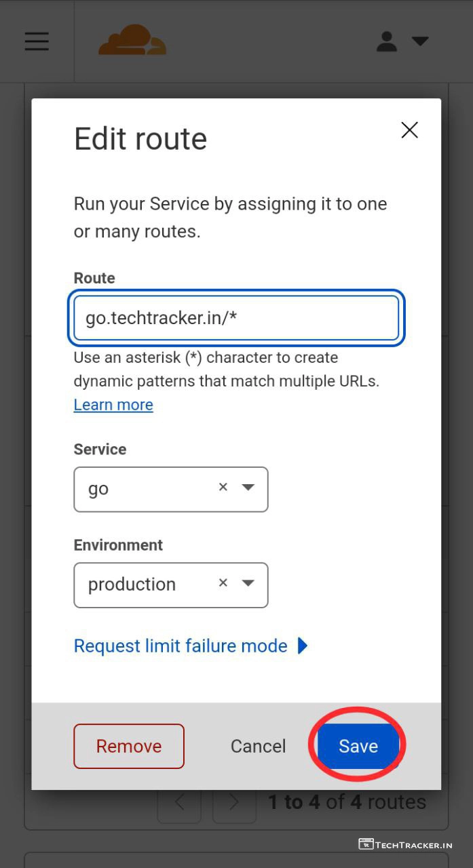Click the Cloudflare logo
Image resolution: width=473 pixels, height=868 pixels.
tap(132, 41)
